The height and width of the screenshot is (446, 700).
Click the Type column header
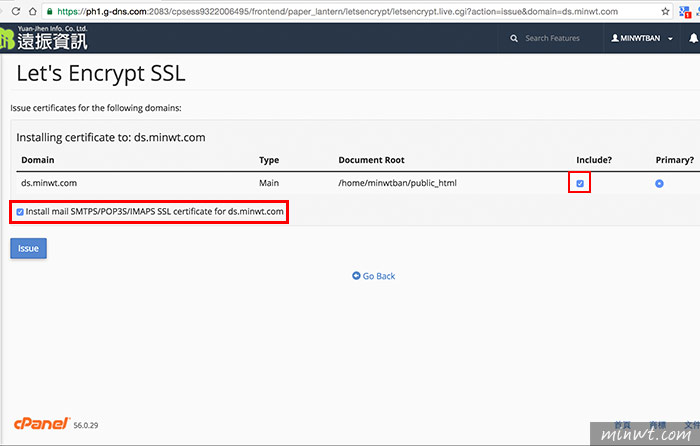tap(269, 160)
